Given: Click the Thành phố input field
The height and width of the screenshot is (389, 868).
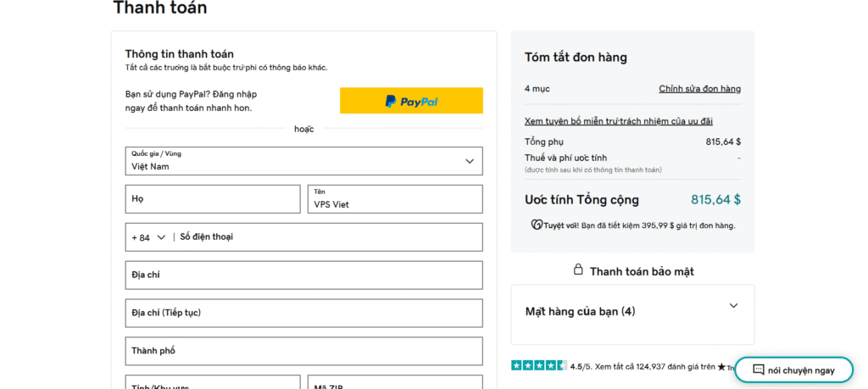Looking at the screenshot, I should click(303, 351).
